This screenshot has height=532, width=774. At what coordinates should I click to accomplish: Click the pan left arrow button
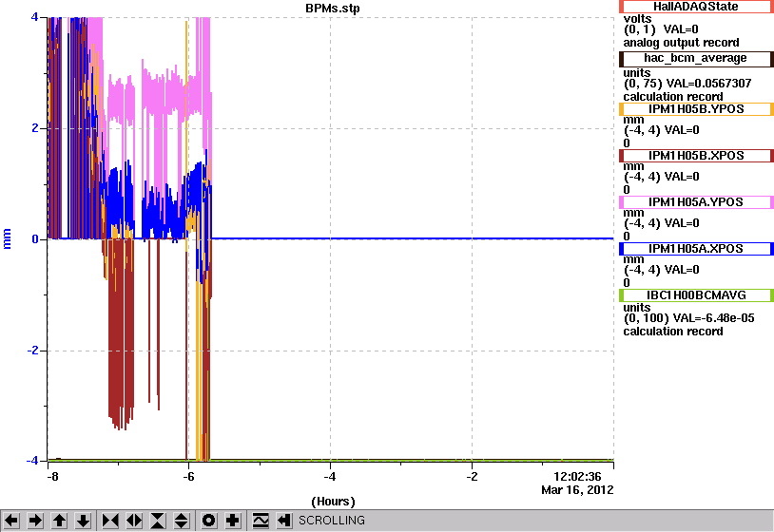coord(11,521)
